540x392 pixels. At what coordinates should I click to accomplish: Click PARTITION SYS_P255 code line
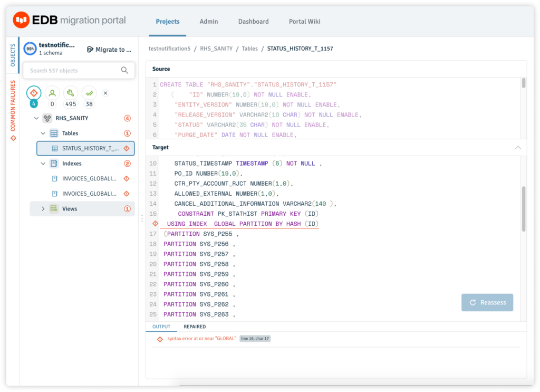[201, 234]
